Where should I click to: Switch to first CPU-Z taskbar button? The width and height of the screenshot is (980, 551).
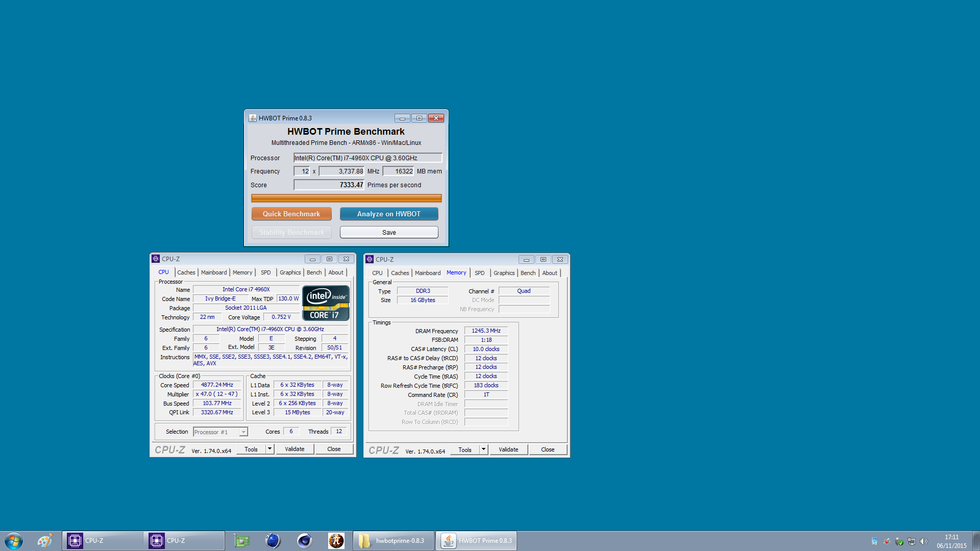point(103,541)
